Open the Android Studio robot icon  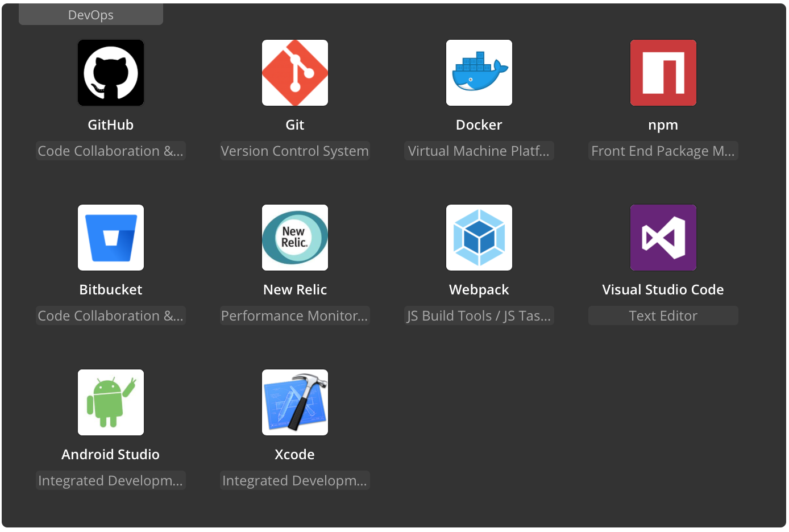tap(111, 402)
